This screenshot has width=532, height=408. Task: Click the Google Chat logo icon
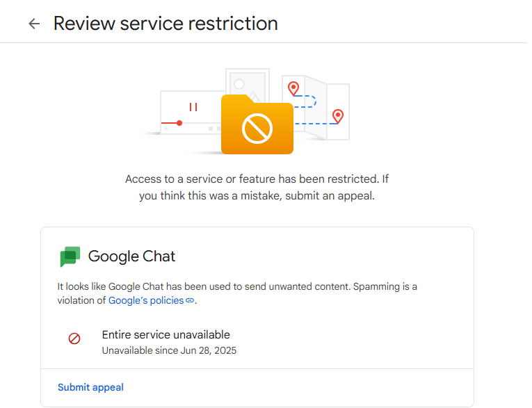pyautogui.click(x=70, y=256)
